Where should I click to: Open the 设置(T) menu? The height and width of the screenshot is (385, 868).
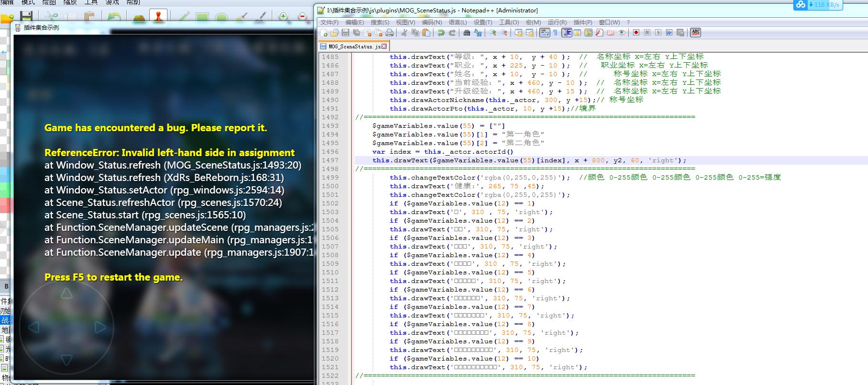tap(483, 23)
